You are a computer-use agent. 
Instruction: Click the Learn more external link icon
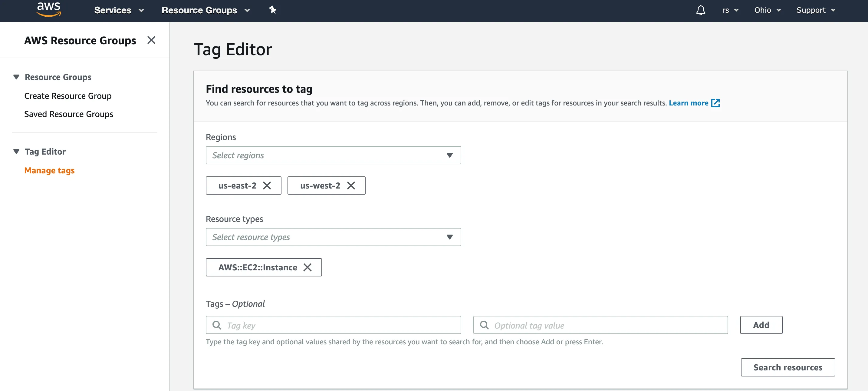click(715, 103)
